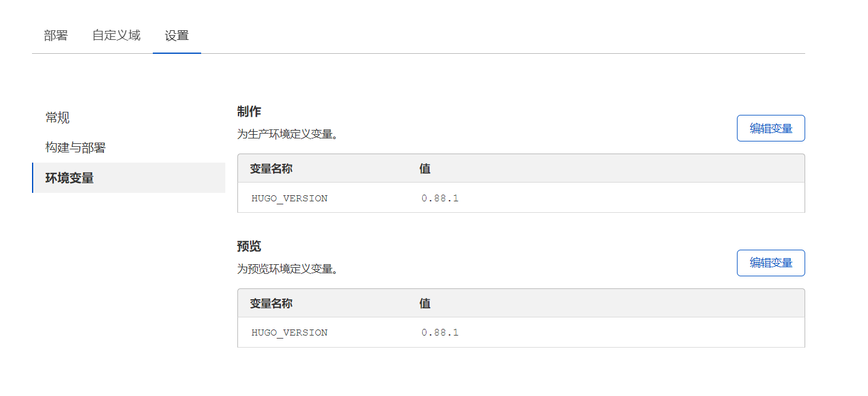Click 编辑变量 for the 预览 environment
868x396 pixels.
pyautogui.click(x=771, y=263)
